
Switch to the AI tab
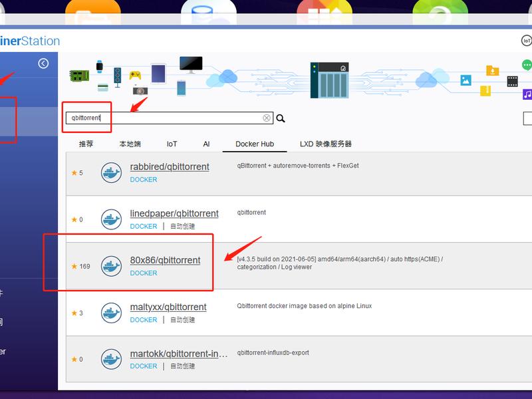pyautogui.click(x=206, y=144)
